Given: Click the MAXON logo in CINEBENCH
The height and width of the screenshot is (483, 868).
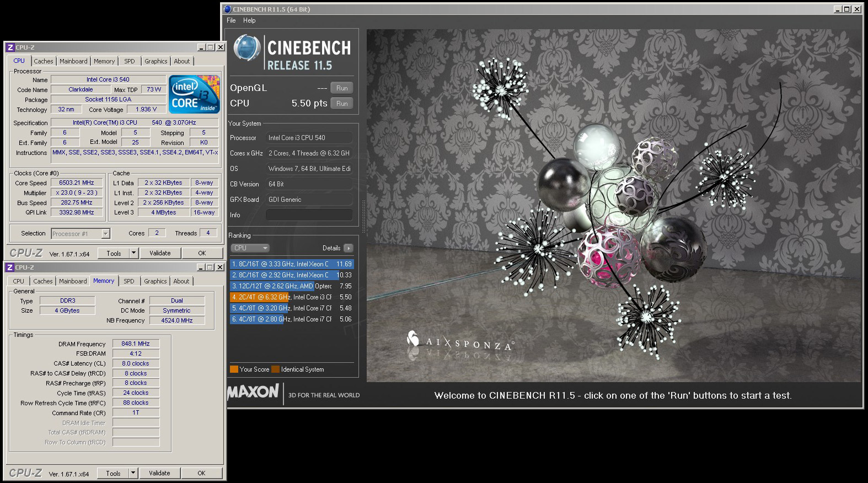Looking at the screenshot, I should coord(253,392).
